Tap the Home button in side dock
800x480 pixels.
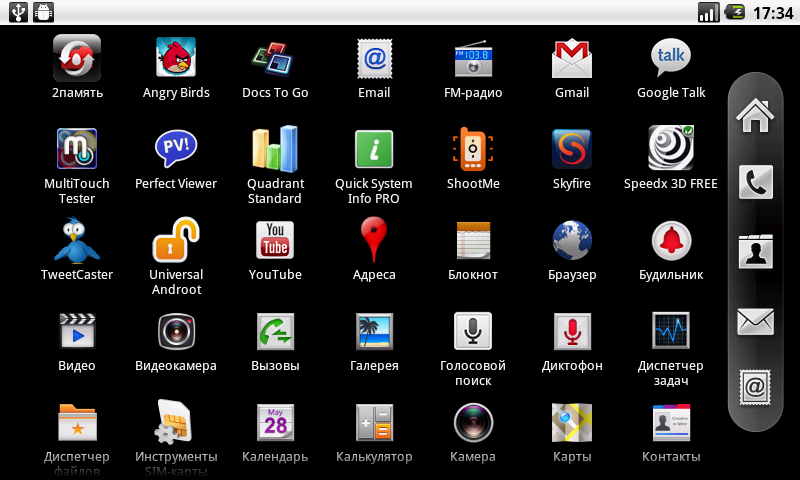tap(755, 115)
